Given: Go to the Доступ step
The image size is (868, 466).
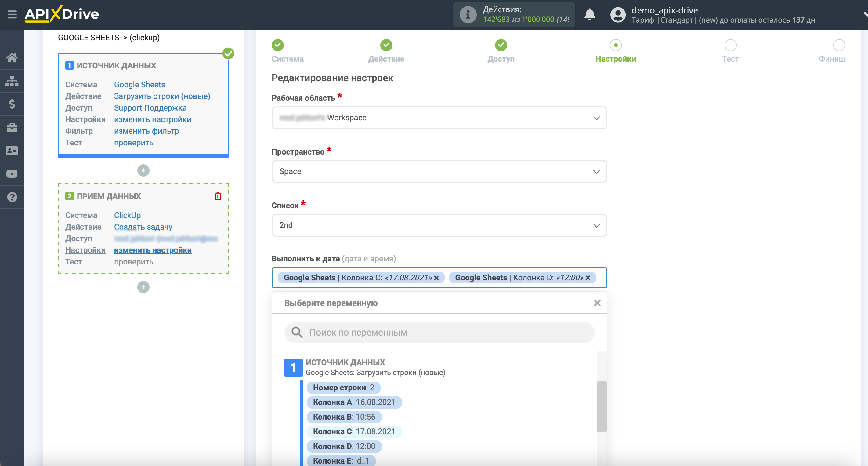Looking at the screenshot, I should point(501,45).
